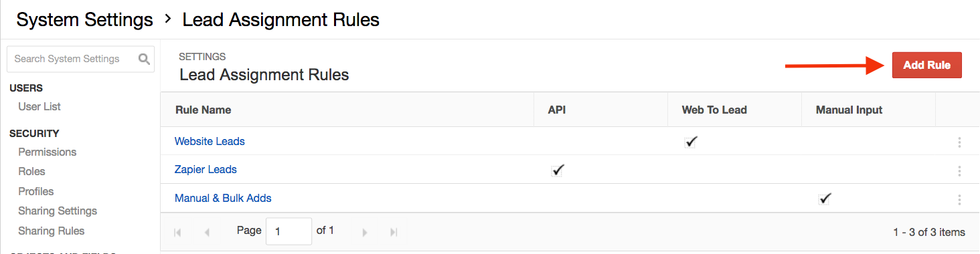Open User List in the sidebar
Viewport: 980px width, 254px height.
39,106
